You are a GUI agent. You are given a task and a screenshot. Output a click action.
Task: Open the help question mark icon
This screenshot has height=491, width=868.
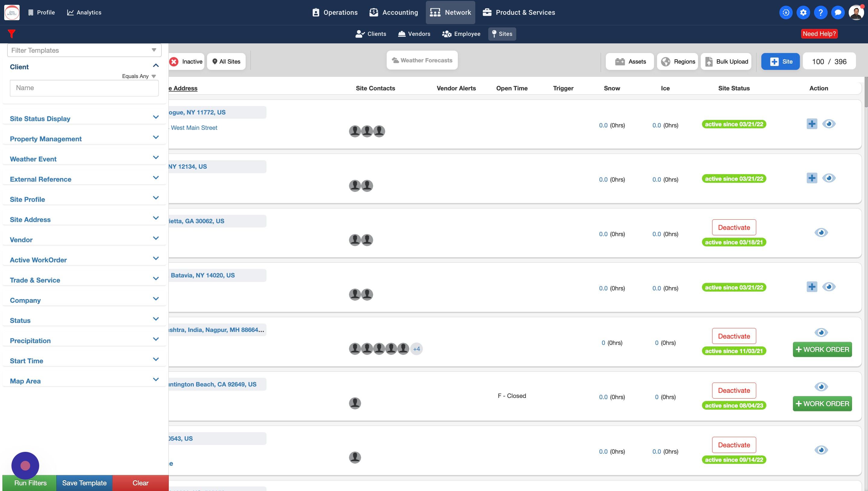820,12
